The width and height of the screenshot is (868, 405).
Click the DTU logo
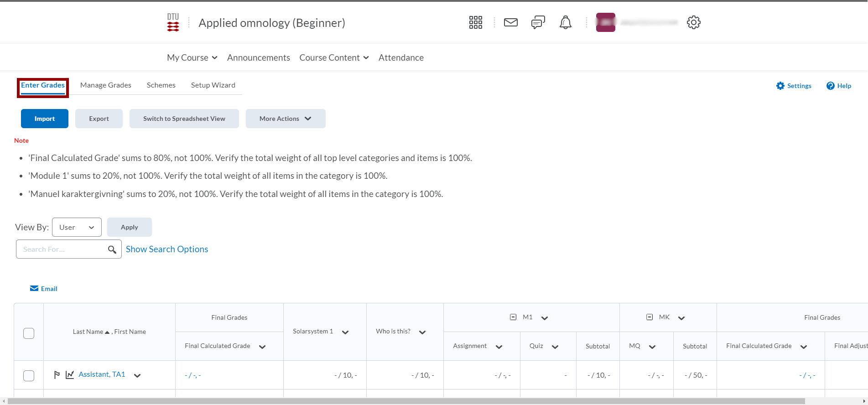pos(173,22)
